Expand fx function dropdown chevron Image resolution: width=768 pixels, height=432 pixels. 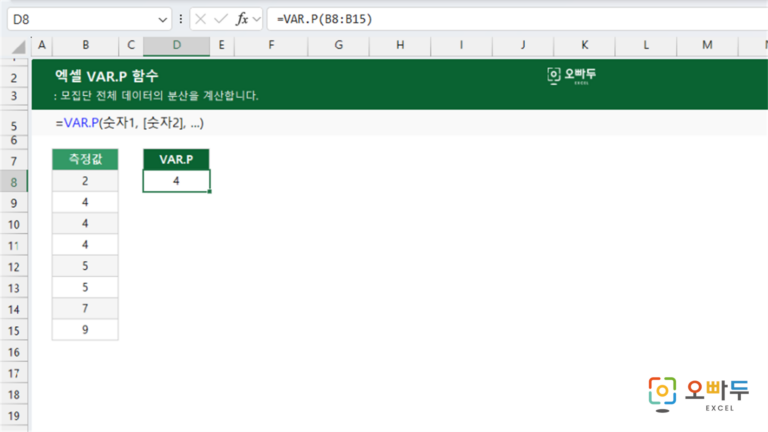(257, 20)
